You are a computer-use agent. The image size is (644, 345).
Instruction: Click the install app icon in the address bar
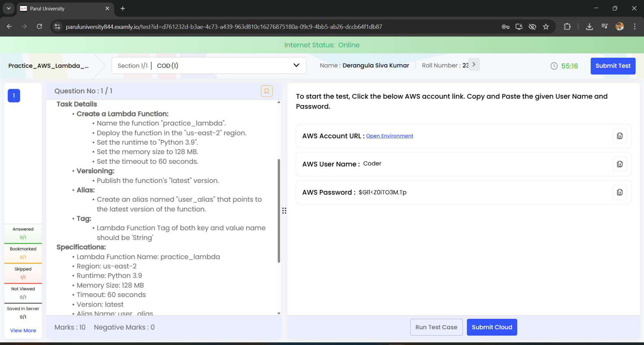[519, 27]
